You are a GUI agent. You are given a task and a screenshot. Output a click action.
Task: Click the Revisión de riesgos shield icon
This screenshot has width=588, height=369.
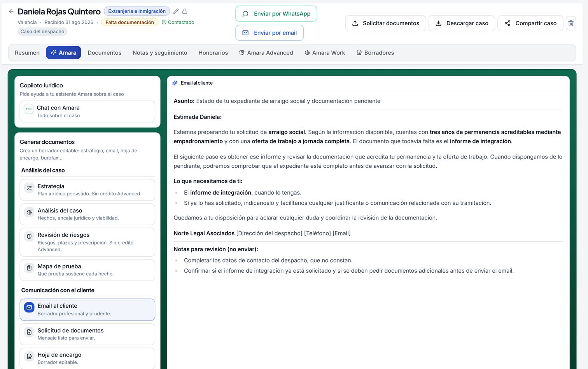click(x=29, y=236)
